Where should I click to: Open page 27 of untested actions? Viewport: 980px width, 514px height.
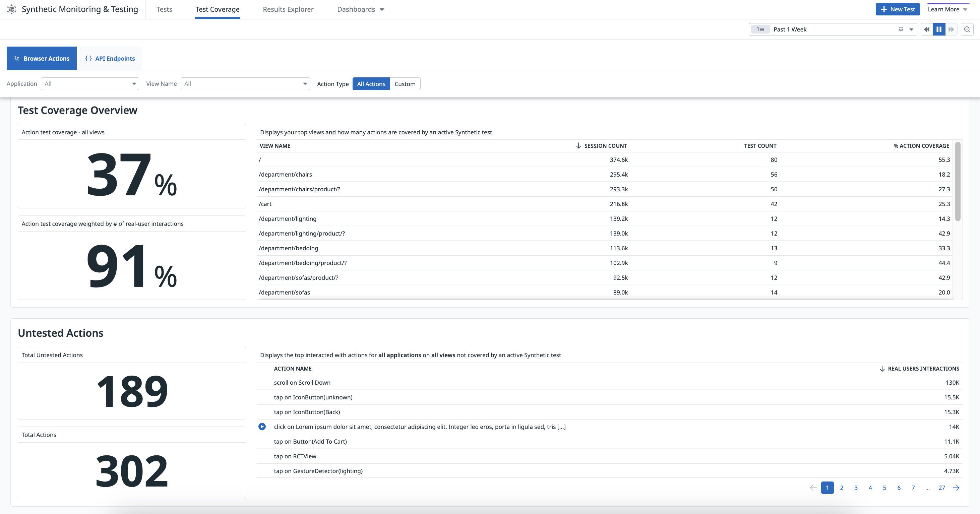click(x=941, y=488)
